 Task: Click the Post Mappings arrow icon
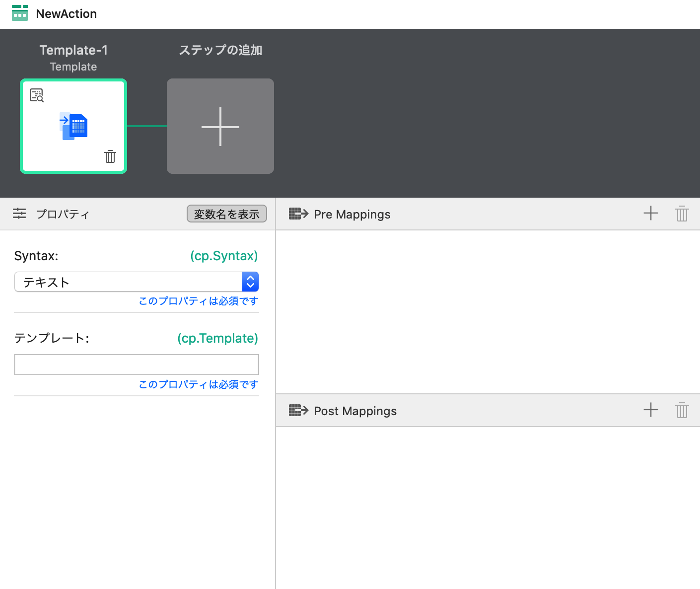point(298,410)
